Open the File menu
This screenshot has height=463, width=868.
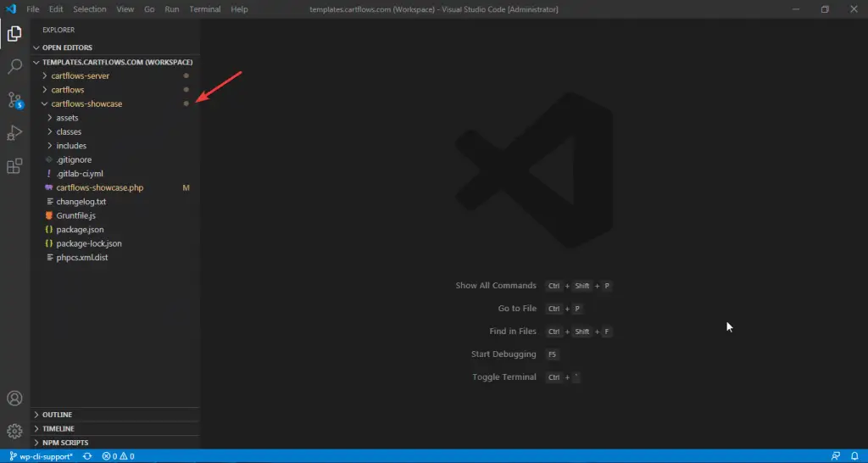33,9
